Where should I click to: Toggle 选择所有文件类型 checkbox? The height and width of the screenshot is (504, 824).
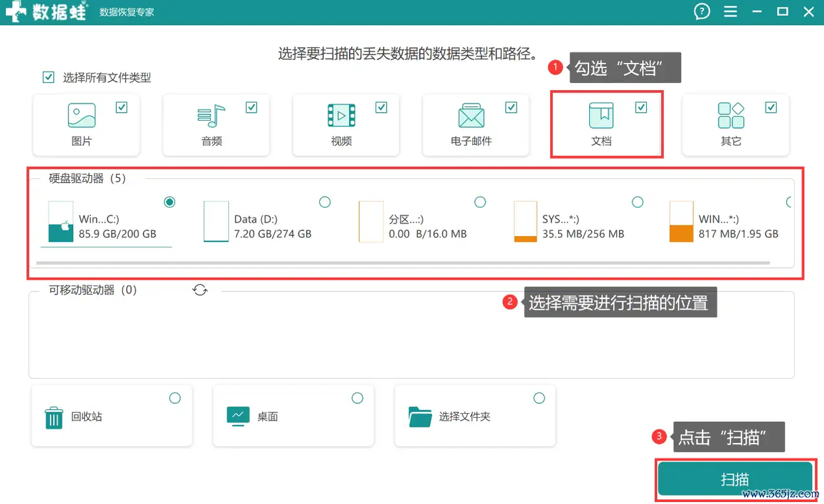(48, 77)
